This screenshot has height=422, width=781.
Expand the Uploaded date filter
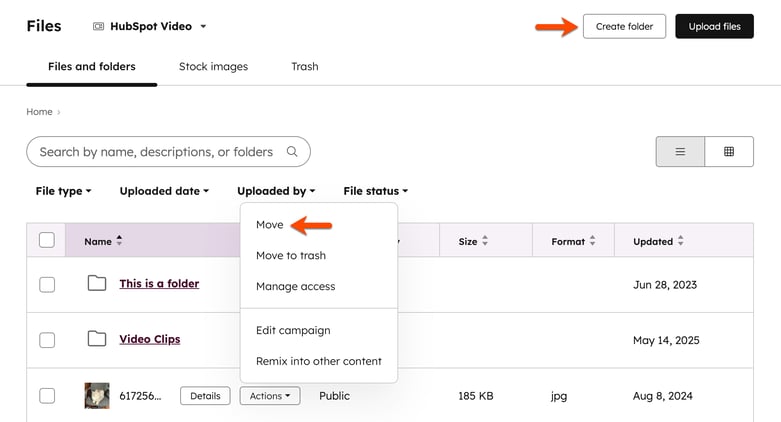click(164, 191)
